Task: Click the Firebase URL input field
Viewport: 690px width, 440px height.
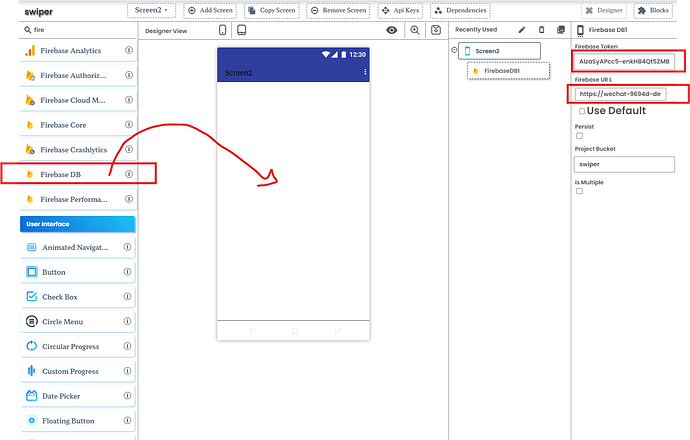Action: point(620,94)
